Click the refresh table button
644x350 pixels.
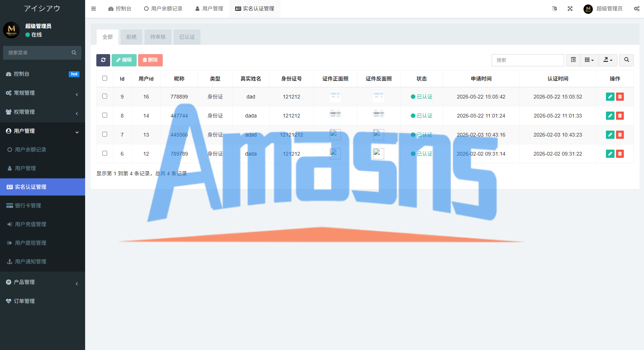[x=103, y=60]
